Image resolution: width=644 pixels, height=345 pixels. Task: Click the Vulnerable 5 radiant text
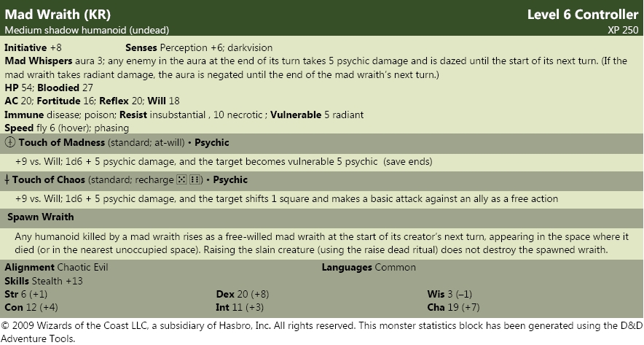[317, 115]
